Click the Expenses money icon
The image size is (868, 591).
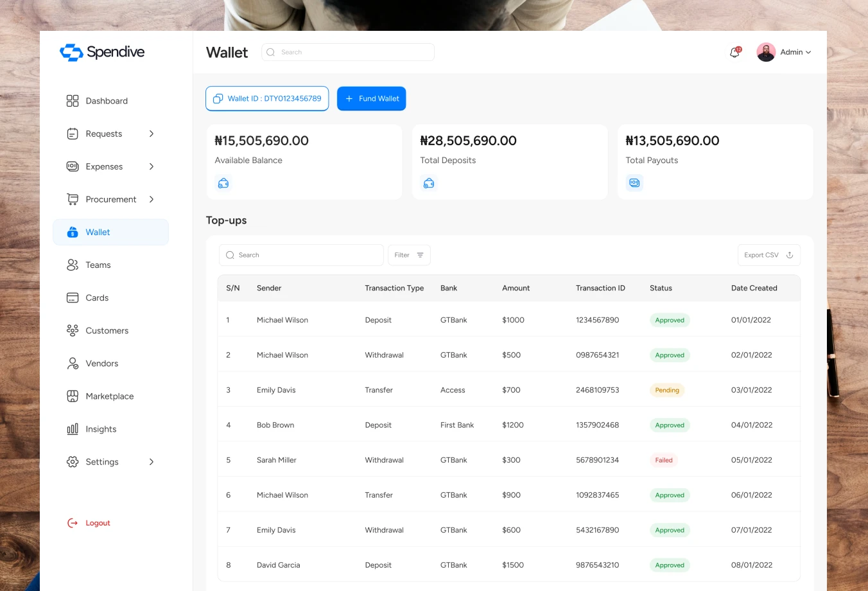tap(73, 166)
